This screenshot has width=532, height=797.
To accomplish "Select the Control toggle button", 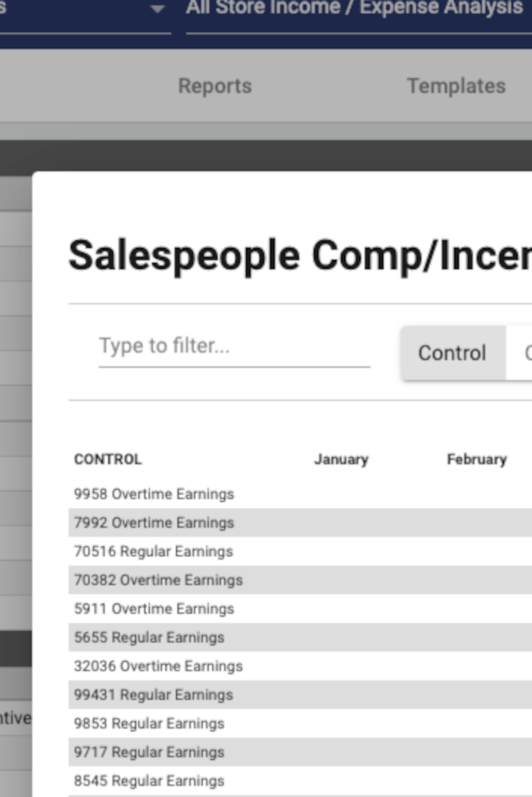I will 452,353.
